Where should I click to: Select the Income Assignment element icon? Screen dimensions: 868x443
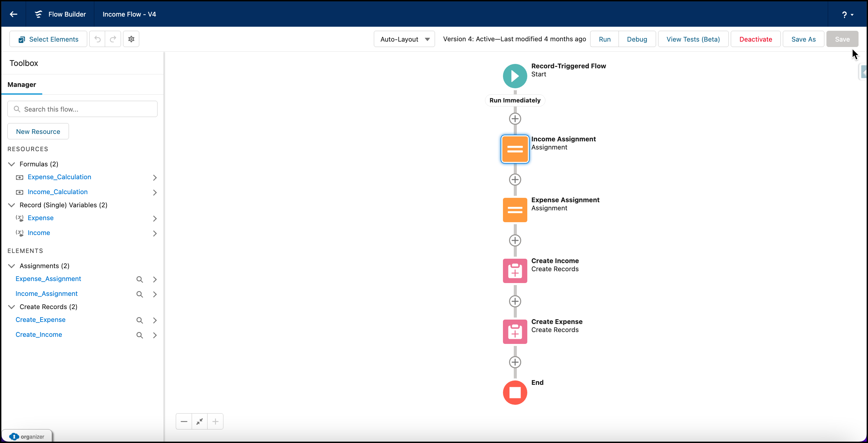(515, 149)
